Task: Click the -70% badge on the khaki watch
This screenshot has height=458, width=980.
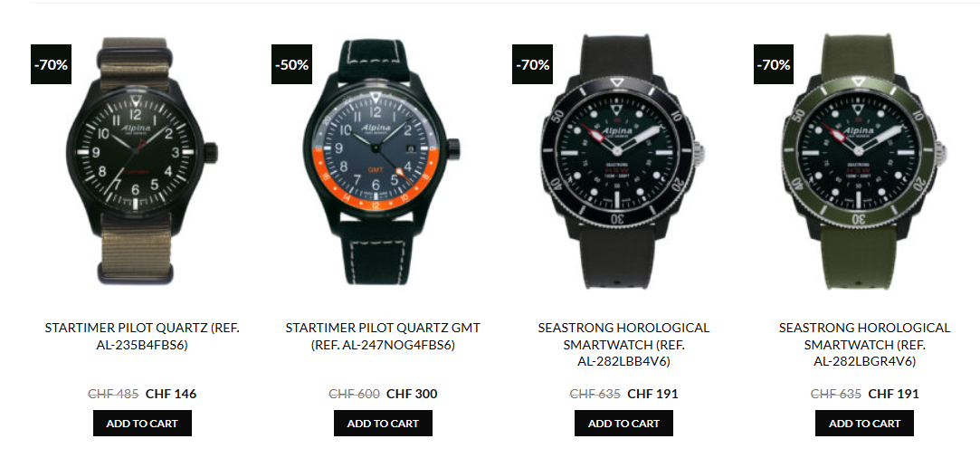Action: coord(51,64)
